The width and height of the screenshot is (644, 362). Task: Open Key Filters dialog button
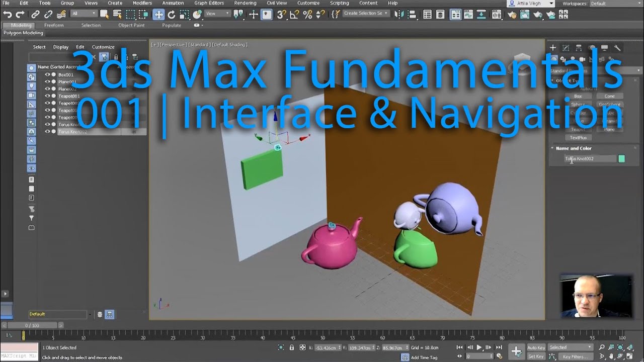575,356
